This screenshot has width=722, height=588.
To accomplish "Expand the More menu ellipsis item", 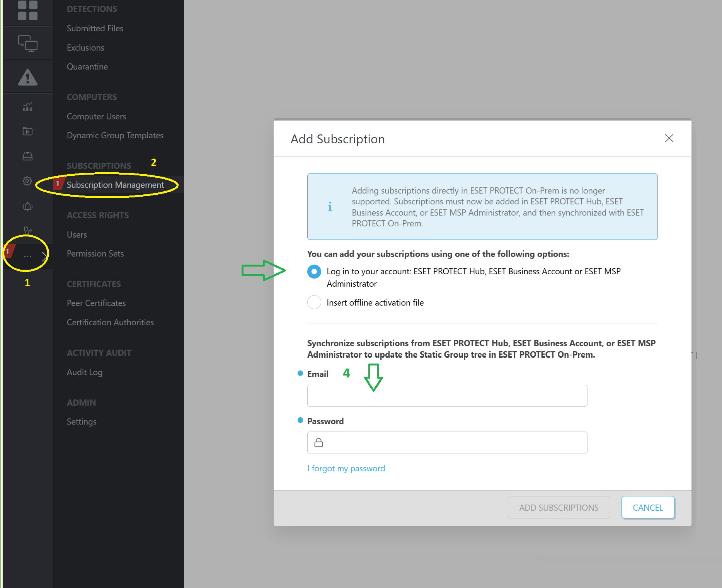I will coord(27,256).
